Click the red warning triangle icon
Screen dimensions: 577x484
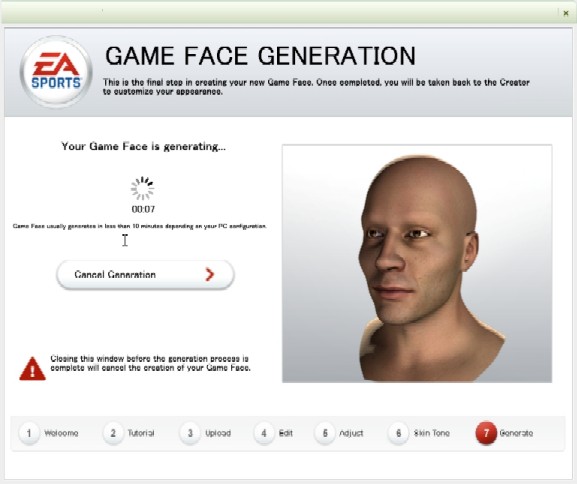coord(32,368)
